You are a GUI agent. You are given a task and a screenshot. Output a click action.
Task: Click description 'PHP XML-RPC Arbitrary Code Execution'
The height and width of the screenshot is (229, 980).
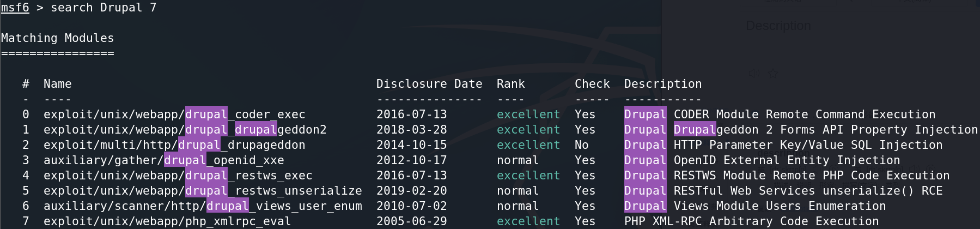752,221
